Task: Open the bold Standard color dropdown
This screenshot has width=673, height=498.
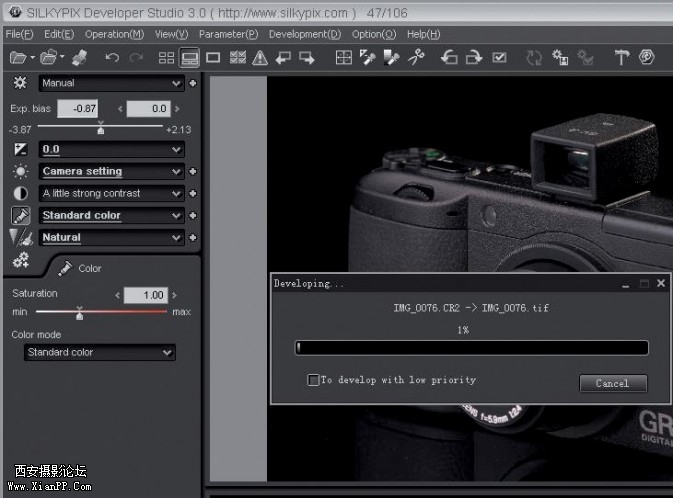Action: (x=112, y=216)
